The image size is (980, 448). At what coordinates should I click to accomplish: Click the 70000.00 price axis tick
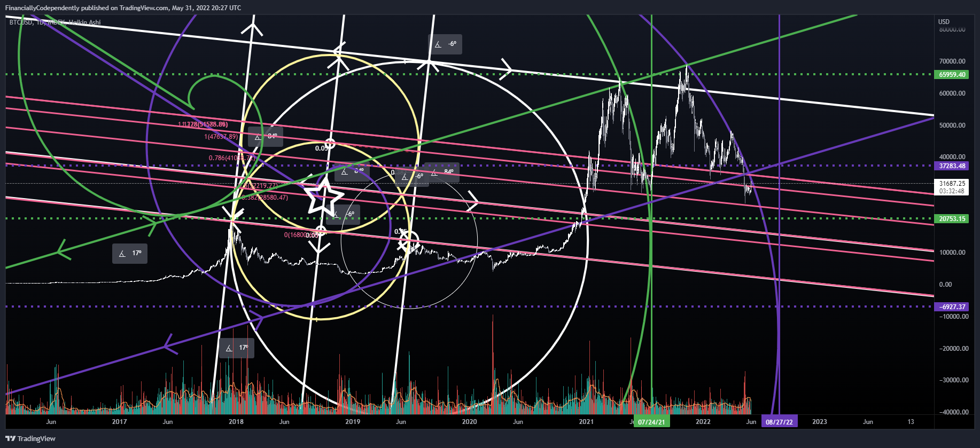click(952, 61)
